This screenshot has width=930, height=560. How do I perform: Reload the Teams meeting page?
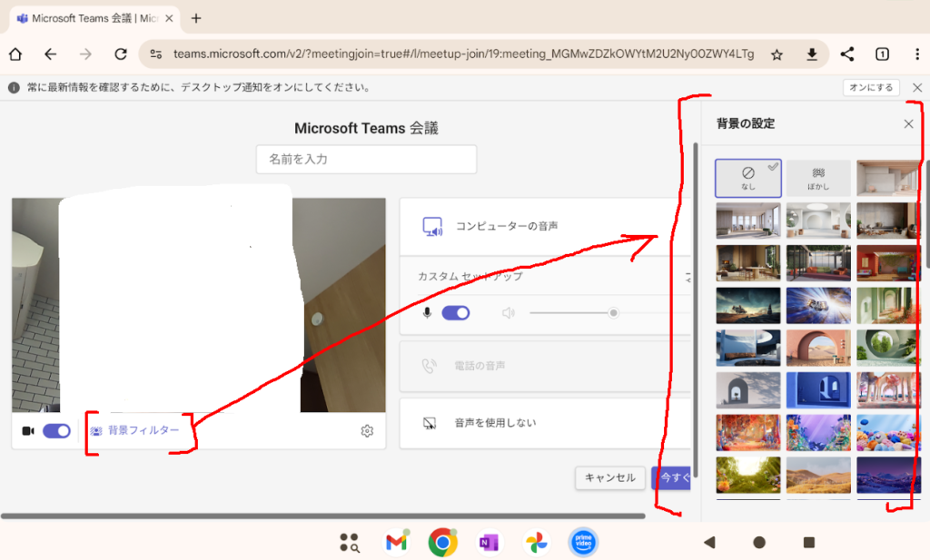click(121, 54)
